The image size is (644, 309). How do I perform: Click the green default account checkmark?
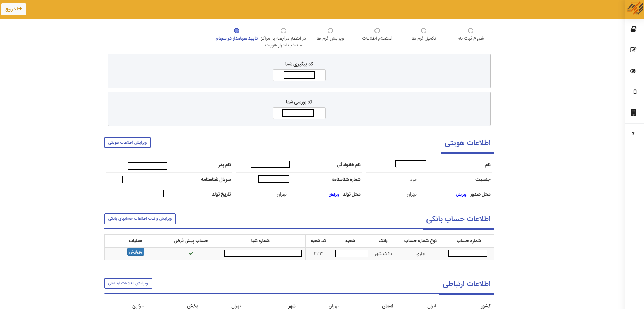[x=191, y=253]
